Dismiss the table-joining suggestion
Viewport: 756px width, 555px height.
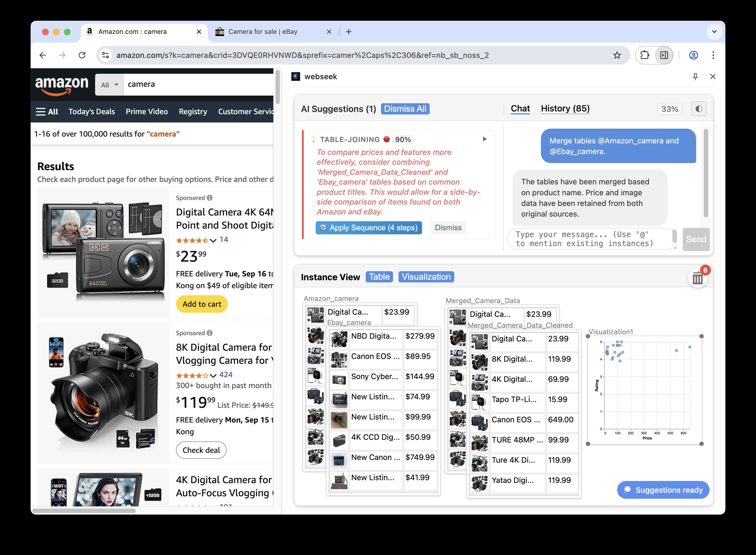[x=448, y=228]
